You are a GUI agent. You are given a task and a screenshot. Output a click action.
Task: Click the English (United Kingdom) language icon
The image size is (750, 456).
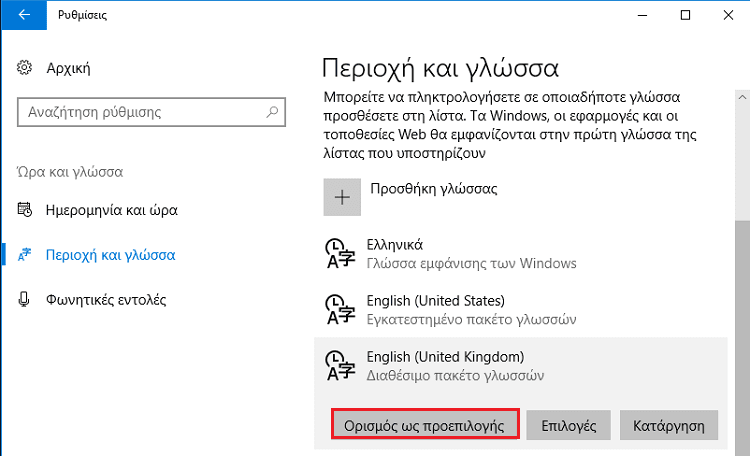coord(340,366)
